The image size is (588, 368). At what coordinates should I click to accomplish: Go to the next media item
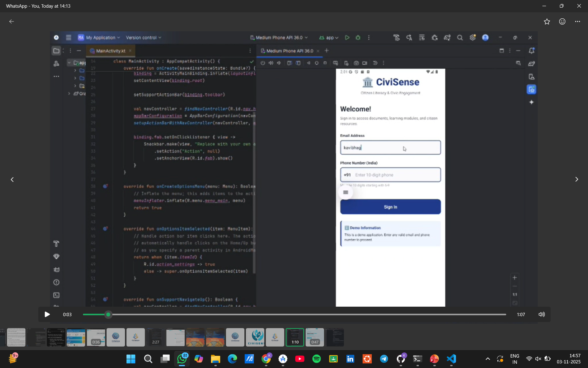(576, 179)
